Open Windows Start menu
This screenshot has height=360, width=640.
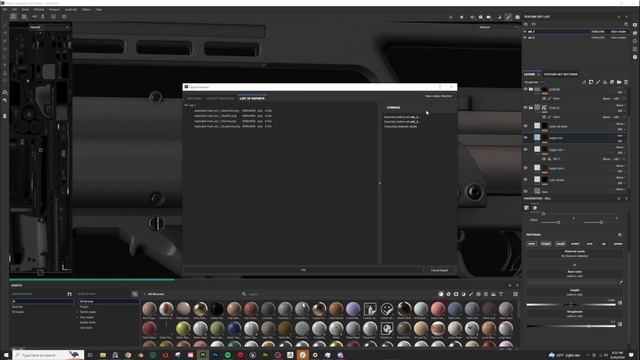[x=6, y=355]
